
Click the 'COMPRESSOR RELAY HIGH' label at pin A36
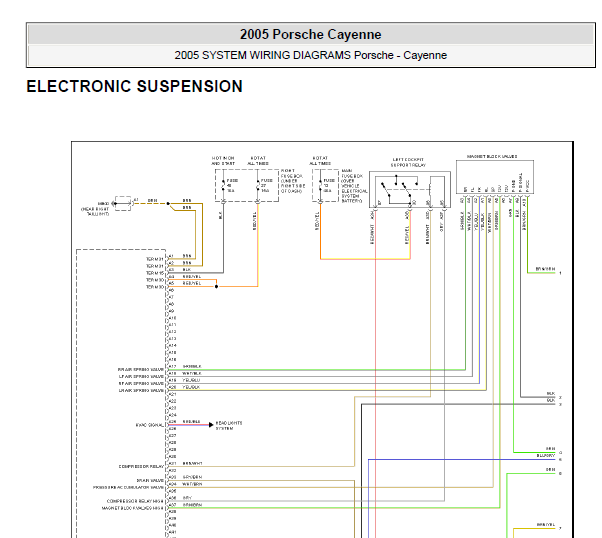pyautogui.click(x=135, y=501)
